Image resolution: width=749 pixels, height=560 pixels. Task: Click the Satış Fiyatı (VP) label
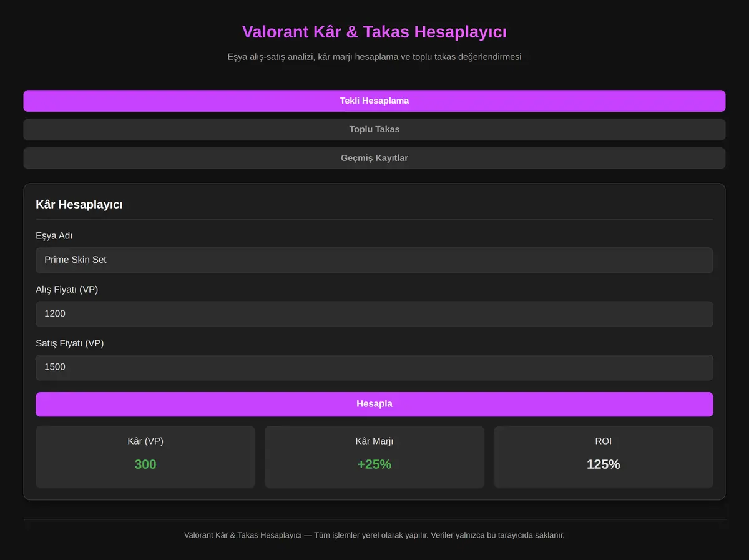coord(70,343)
